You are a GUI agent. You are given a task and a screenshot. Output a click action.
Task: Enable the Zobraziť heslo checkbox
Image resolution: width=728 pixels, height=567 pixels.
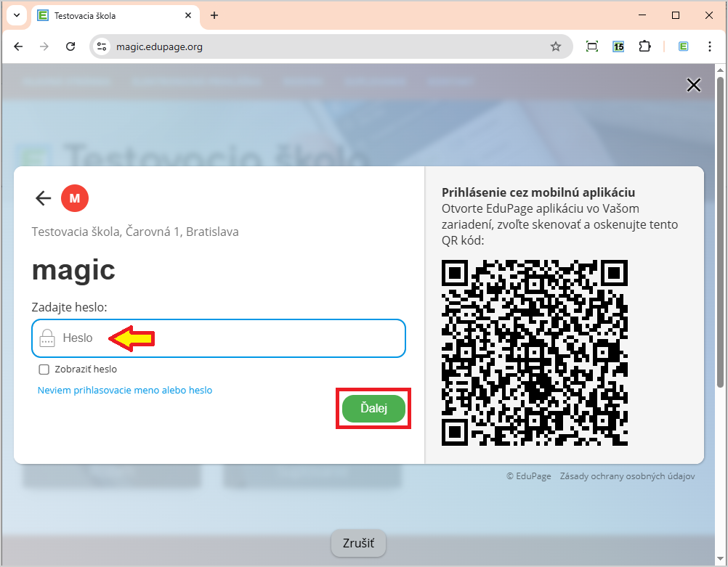(x=44, y=370)
